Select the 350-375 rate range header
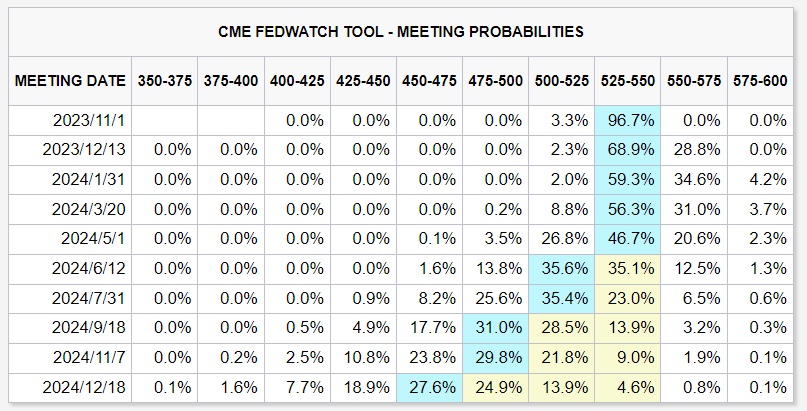Image resolution: width=807 pixels, height=411 pixels. pyautogui.click(x=165, y=80)
